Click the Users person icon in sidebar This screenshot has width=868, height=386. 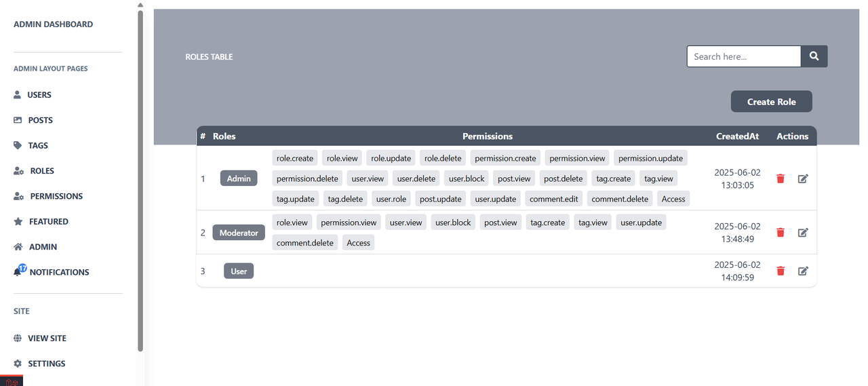coord(18,95)
